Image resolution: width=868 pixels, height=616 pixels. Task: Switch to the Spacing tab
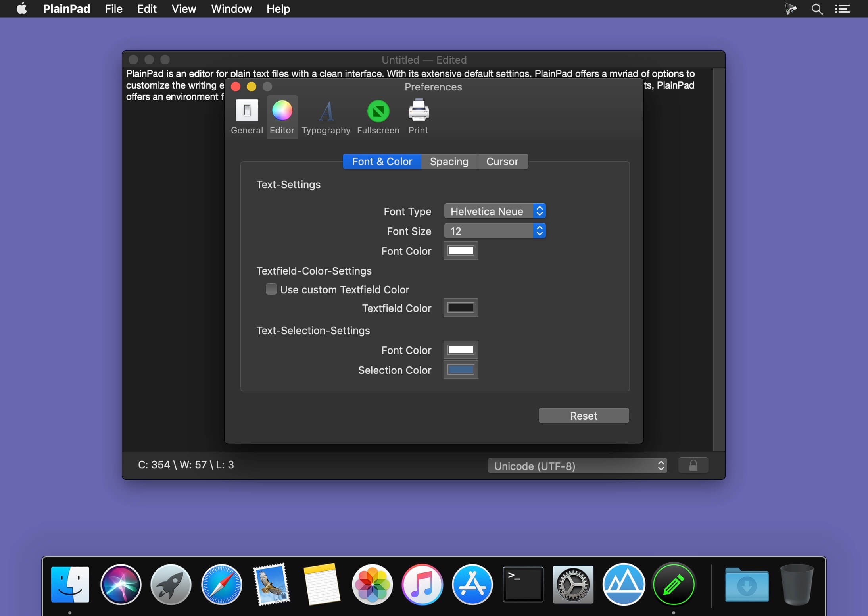pos(449,162)
